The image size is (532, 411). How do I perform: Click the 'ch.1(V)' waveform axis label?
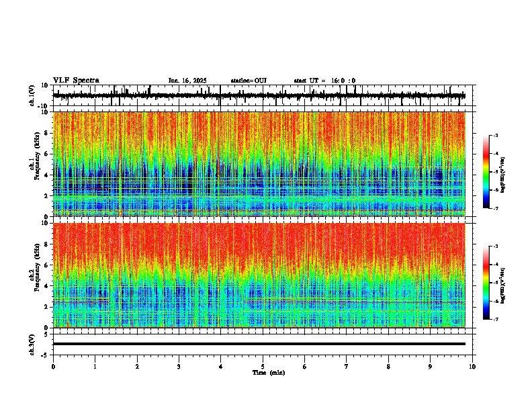pos(32,95)
